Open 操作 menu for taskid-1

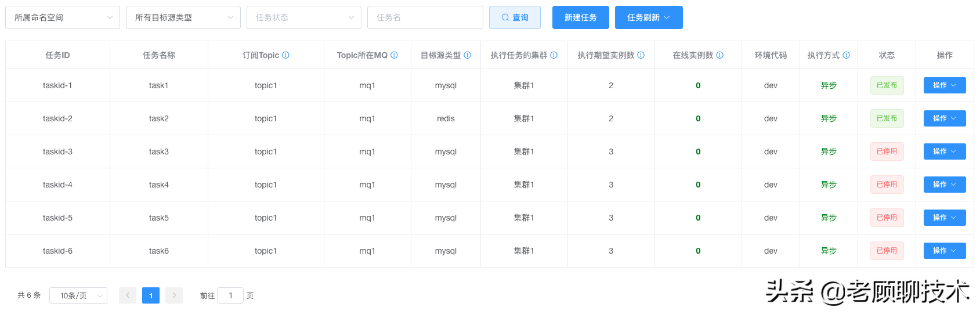[x=945, y=85]
